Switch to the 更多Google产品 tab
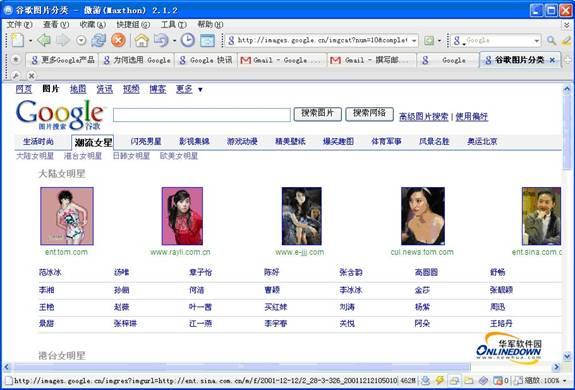The width and height of the screenshot is (575, 390). click(x=63, y=60)
